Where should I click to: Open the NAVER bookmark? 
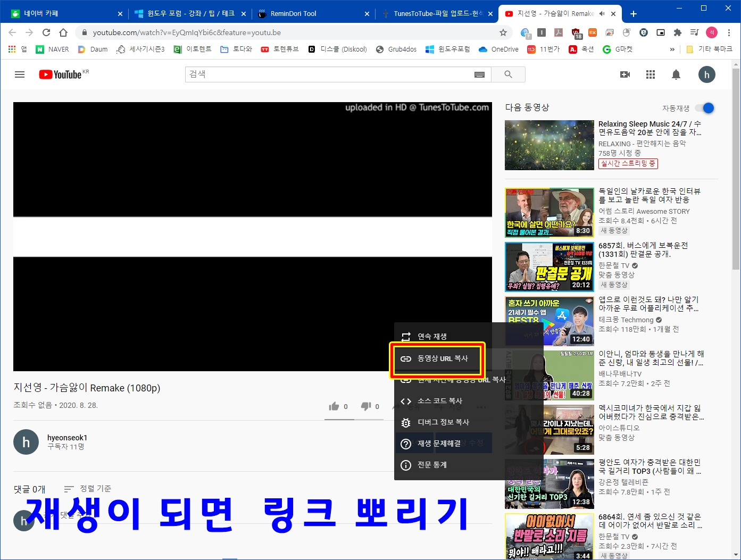point(52,49)
